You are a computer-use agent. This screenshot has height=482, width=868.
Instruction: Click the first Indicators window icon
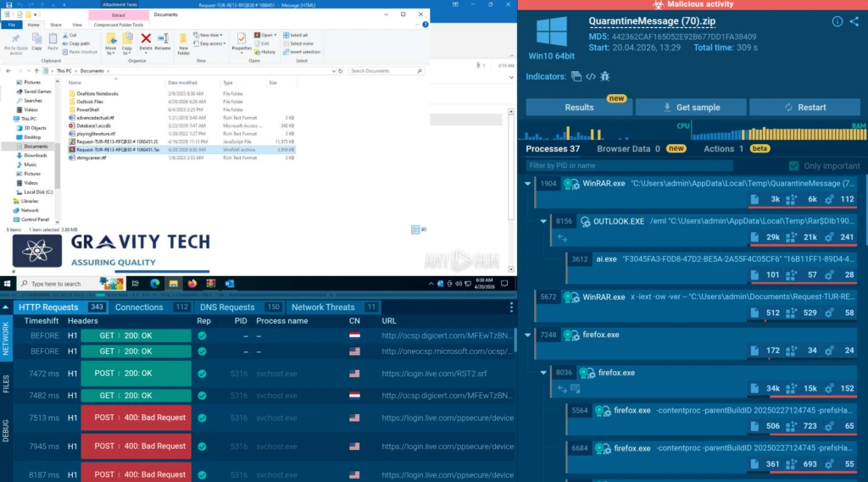[576, 76]
